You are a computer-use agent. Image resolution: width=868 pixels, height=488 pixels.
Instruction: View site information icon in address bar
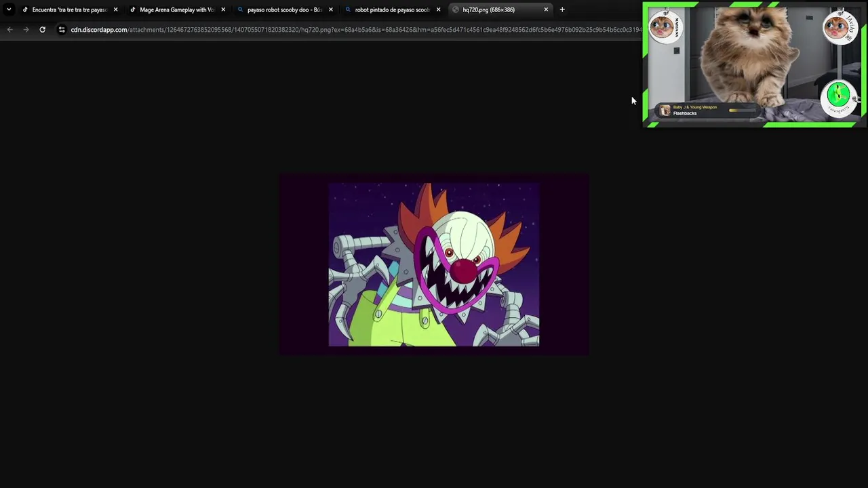pyautogui.click(x=62, y=30)
